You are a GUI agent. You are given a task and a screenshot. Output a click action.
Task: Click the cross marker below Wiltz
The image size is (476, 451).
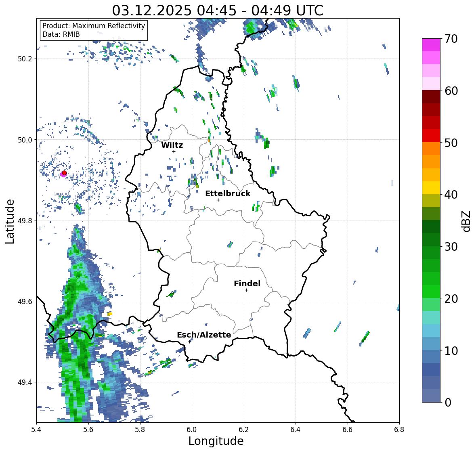coord(174,151)
